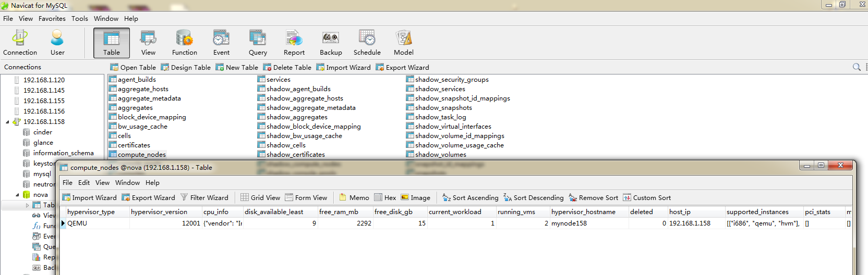The width and height of the screenshot is (868, 275).
Task: Select connection 192.168.1.155 in tree
Action: click(44, 101)
